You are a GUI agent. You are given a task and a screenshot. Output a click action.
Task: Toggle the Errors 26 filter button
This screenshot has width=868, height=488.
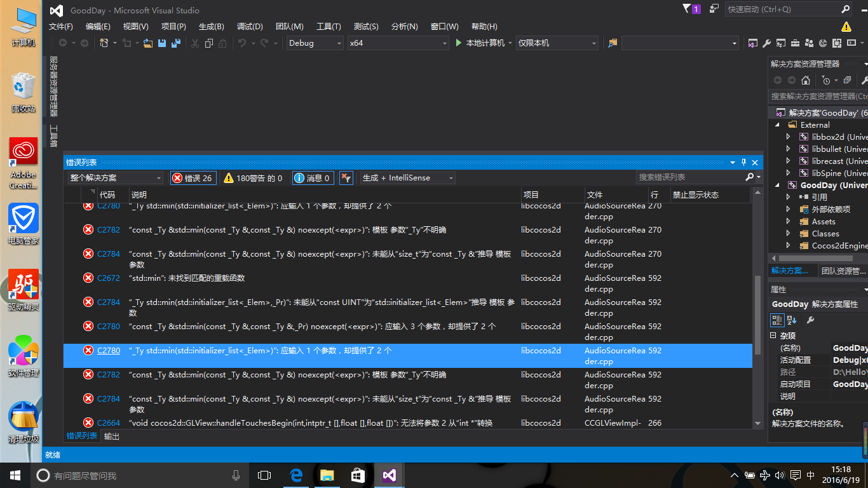click(193, 178)
